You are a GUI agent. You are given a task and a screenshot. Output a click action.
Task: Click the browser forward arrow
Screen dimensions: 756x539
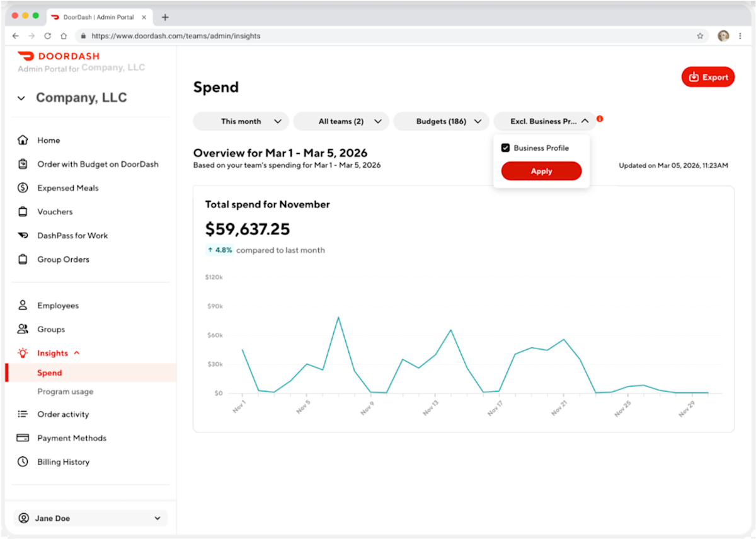coord(31,36)
